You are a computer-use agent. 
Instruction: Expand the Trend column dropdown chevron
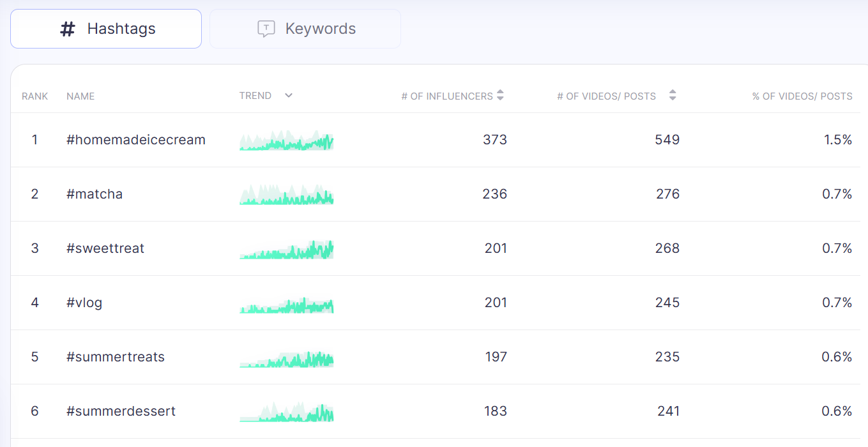[289, 96]
